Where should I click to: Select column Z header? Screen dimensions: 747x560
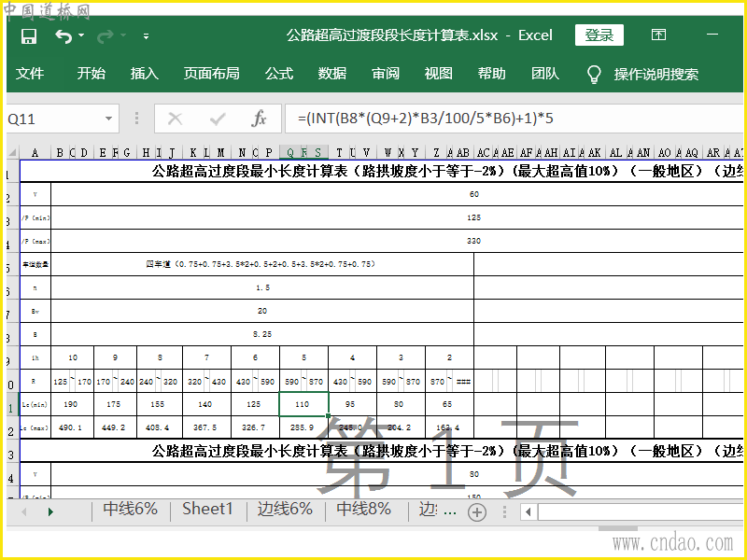pos(436,153)
